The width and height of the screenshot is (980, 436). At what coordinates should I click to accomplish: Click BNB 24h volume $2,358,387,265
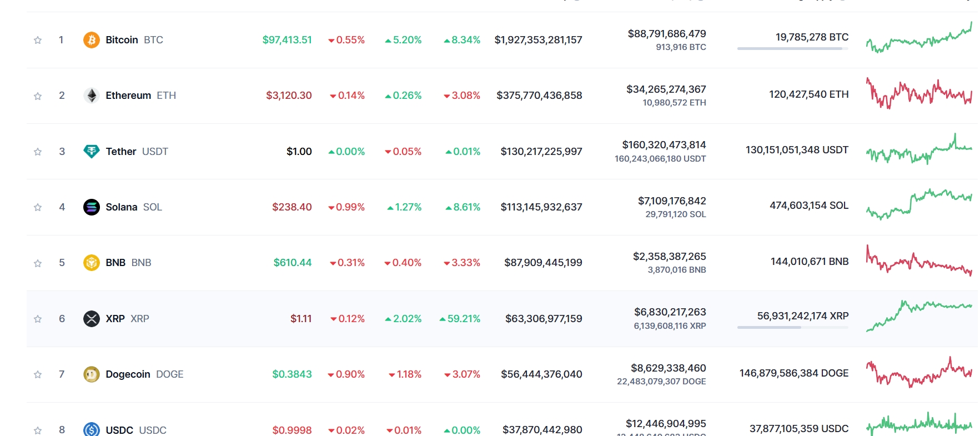670,257
